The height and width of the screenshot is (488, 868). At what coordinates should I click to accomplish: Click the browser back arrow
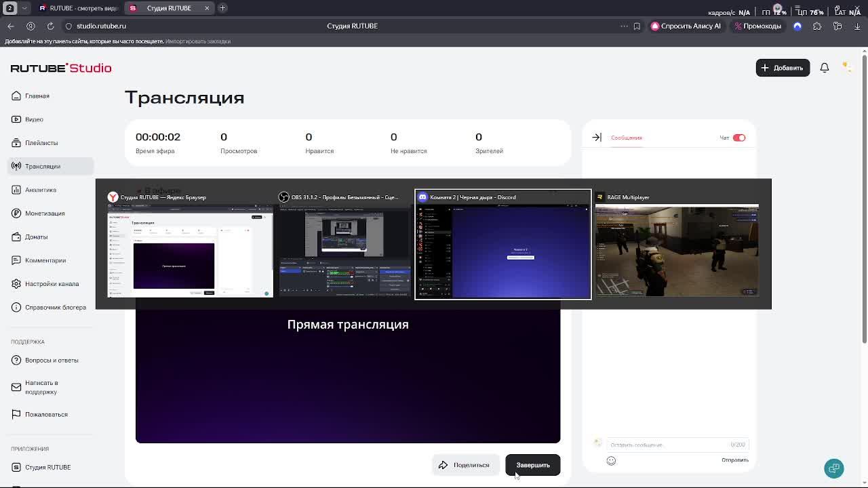(11, 26)
